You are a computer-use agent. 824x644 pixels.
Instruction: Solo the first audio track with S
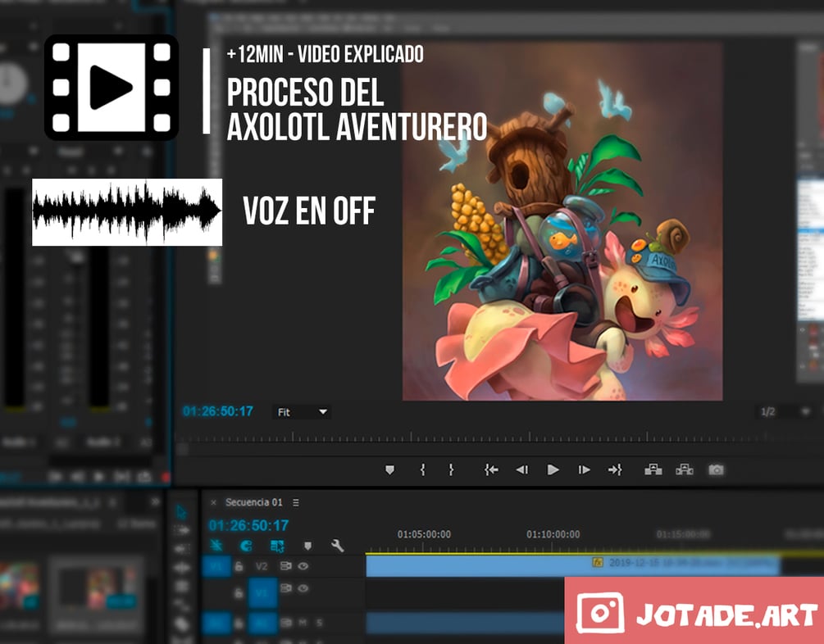click(x=319, y=623)
